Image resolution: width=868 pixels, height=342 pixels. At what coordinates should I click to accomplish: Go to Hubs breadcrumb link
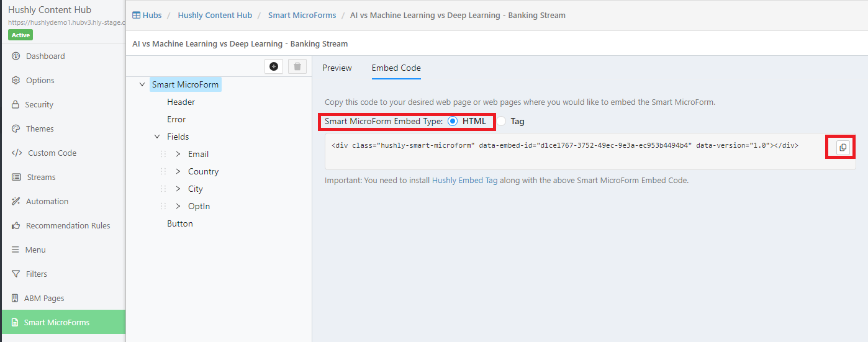(152, 15)
